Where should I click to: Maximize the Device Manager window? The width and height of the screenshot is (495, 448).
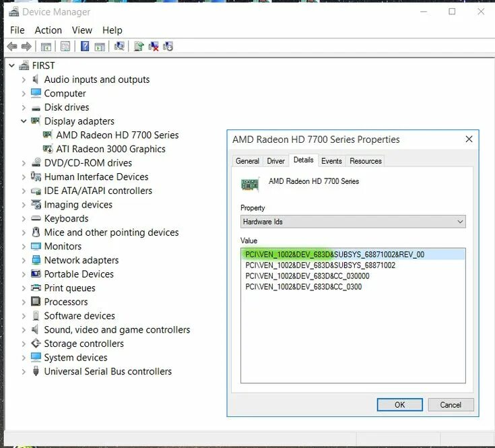(452, 11)
